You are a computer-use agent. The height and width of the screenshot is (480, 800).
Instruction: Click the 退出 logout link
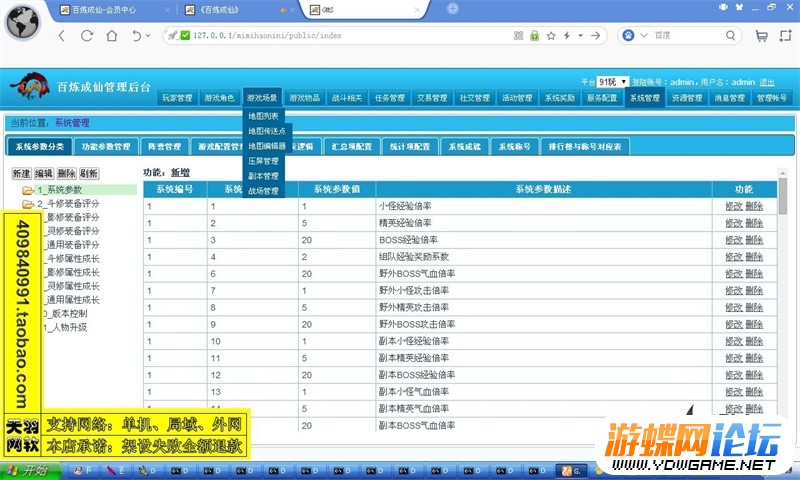pyautogui.click(x=767, y=82)
